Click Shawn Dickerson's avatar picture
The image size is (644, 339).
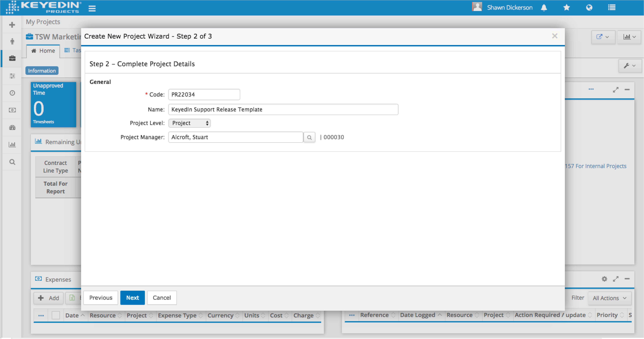[477, 7]
